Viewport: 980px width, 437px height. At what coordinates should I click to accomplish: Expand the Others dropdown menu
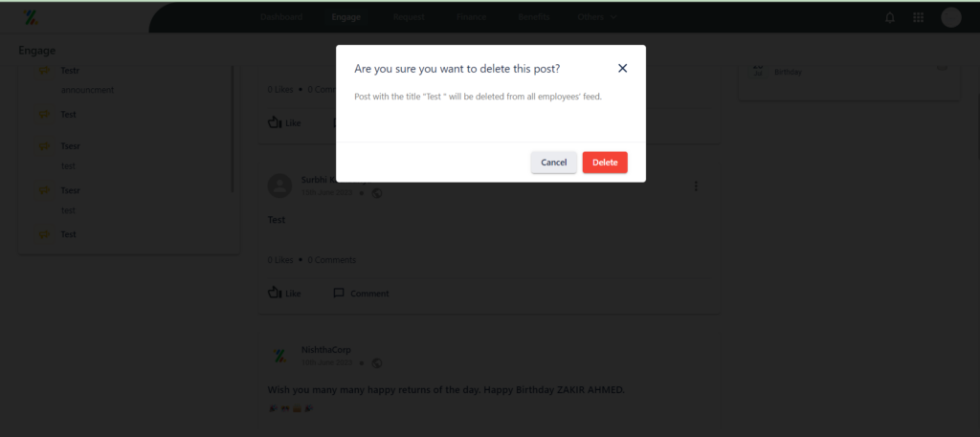[597, 17]
